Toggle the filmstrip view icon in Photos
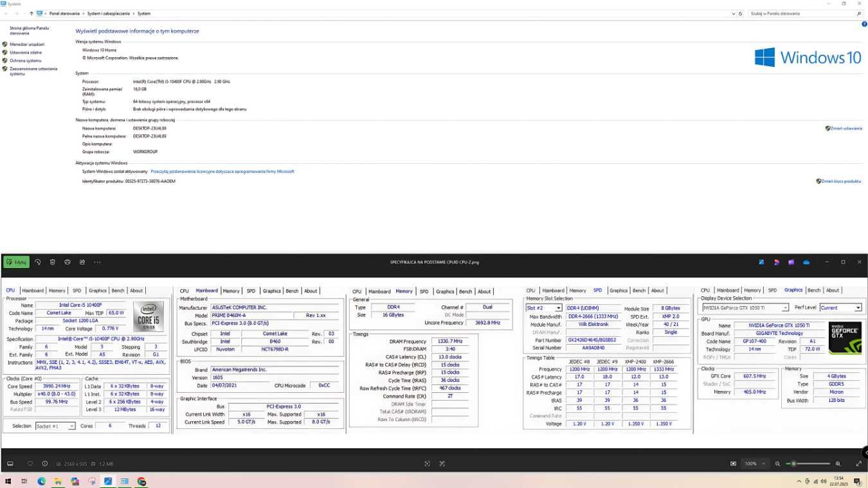This screenshot has height=488, width=868. (10, 464)
